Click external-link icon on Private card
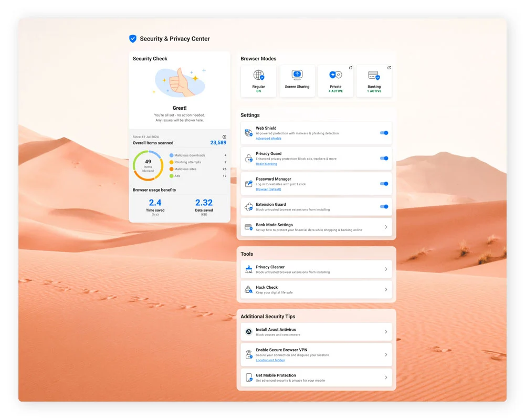Image resolution: width=525 pixels, height=420 pixels. tap(351, 68)
